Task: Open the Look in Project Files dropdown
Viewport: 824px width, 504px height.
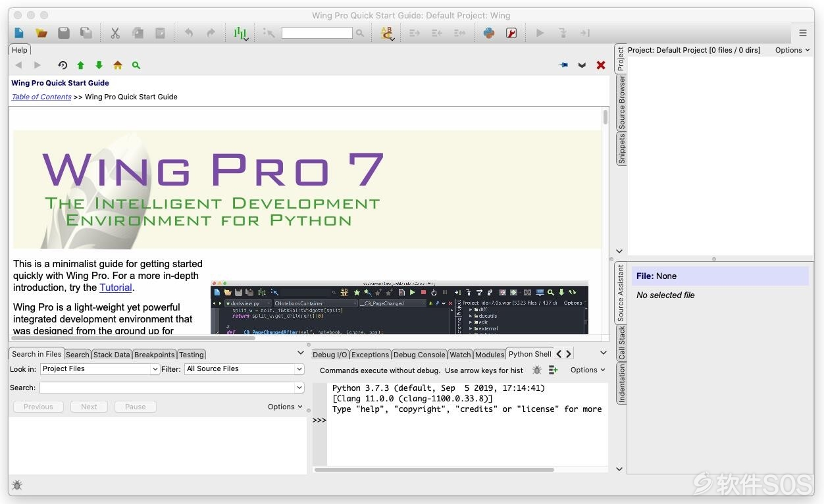Action: tap(100, 369)
